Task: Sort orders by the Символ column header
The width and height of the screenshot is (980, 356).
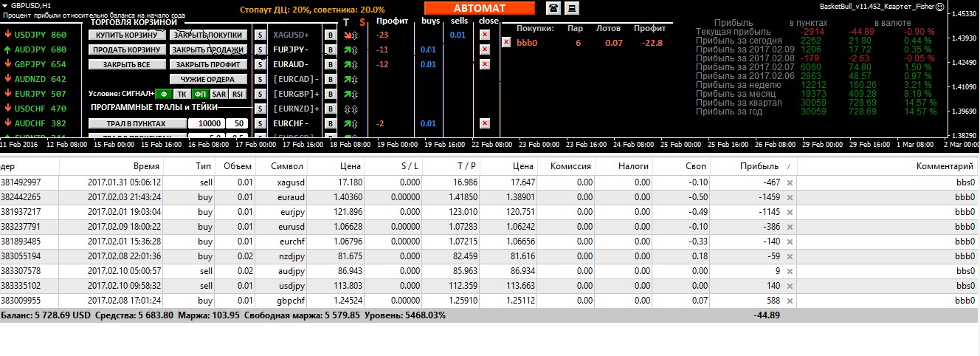Action: click(287, 166)
